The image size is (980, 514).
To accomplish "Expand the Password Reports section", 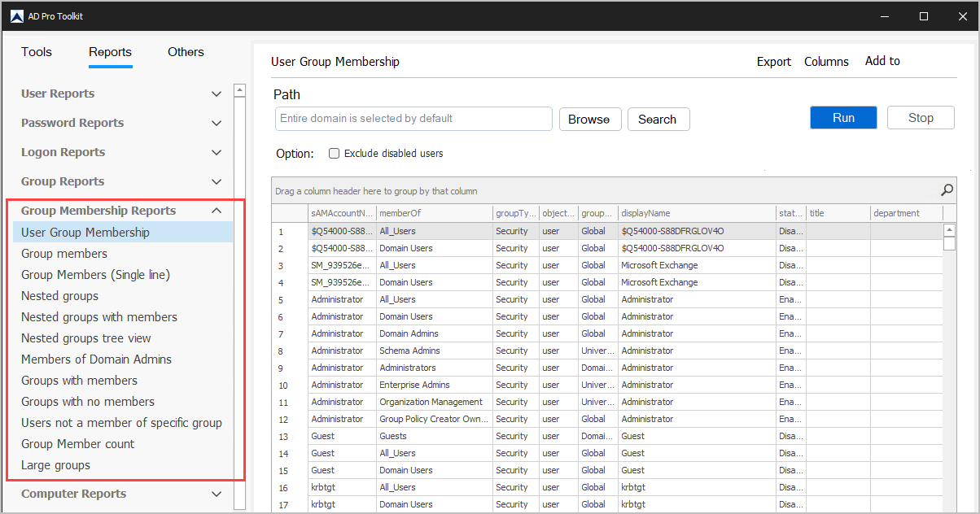I will pyautogui.click(x=216, y=123).
